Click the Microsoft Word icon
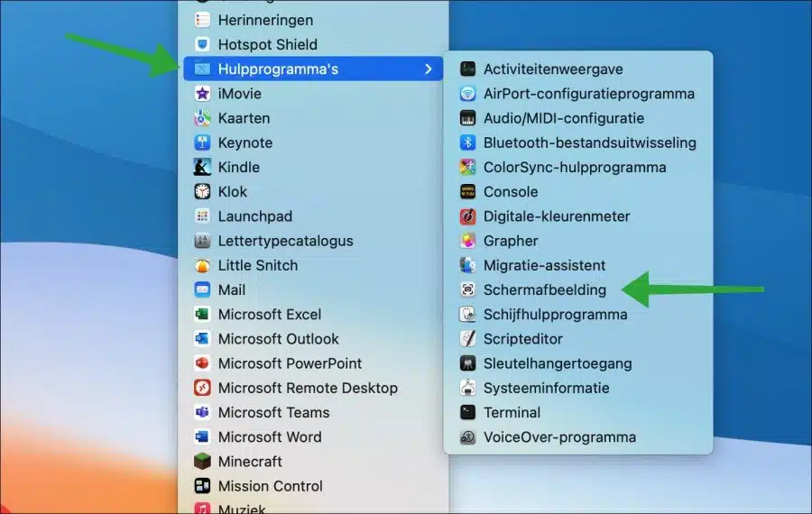This screenshot has height=514, width=812. pos(202,436)
